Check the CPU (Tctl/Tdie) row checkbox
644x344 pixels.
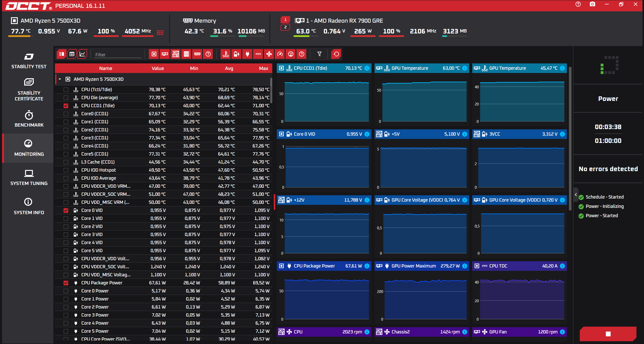66,90
